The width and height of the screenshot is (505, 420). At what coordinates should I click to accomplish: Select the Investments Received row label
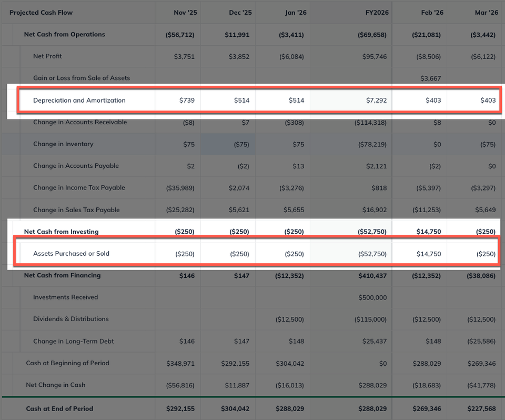click(65, 297)
